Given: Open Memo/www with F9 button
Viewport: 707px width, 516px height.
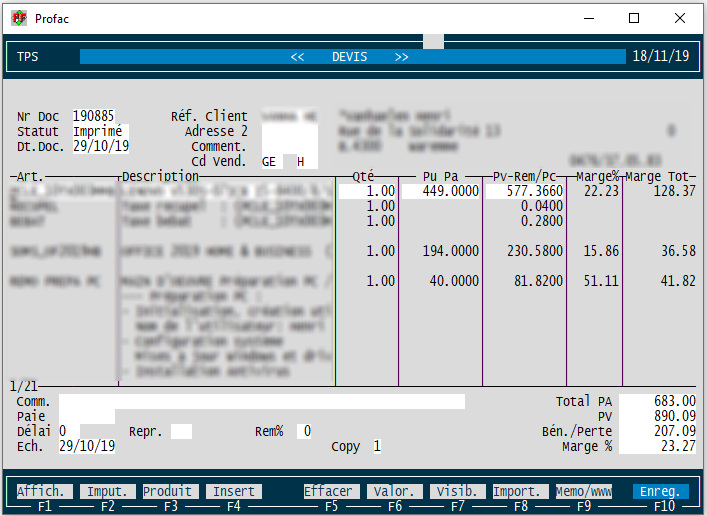Looking at the screenshot, I should click(583, 491).
